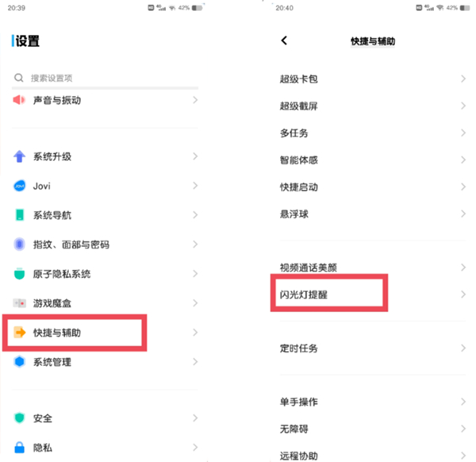Tap the Atomic Privacy System icon

click(x=20, y=274)
